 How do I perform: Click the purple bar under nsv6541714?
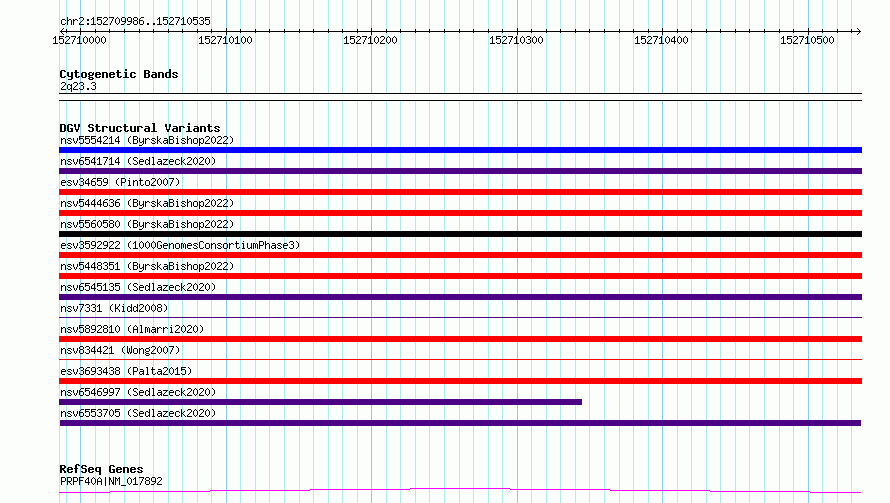460,171
